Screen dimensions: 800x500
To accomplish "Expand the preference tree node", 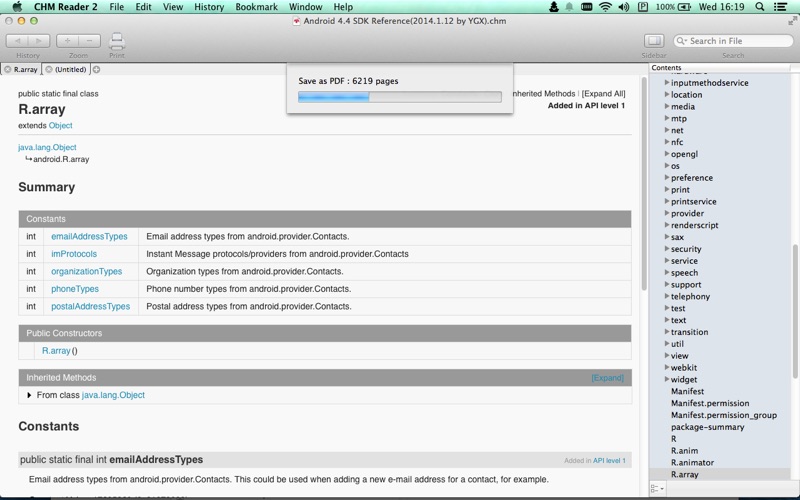I will [x=667, y=178].
